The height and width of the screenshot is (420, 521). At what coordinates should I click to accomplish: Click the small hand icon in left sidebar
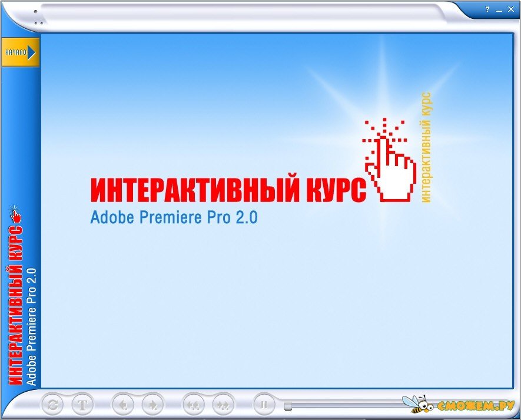tap(15, 215)
